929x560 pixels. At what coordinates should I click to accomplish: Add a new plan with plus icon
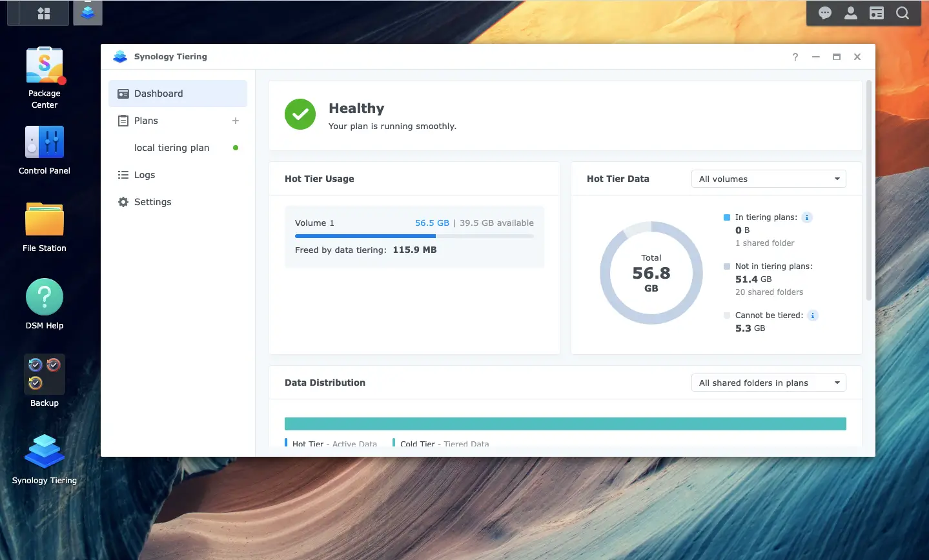[x=236, y=121]
